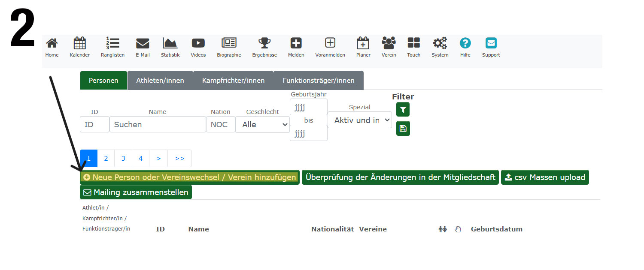
Task: Select the Funktionsträger/innen tab
Action: click(x=318, y=81)
